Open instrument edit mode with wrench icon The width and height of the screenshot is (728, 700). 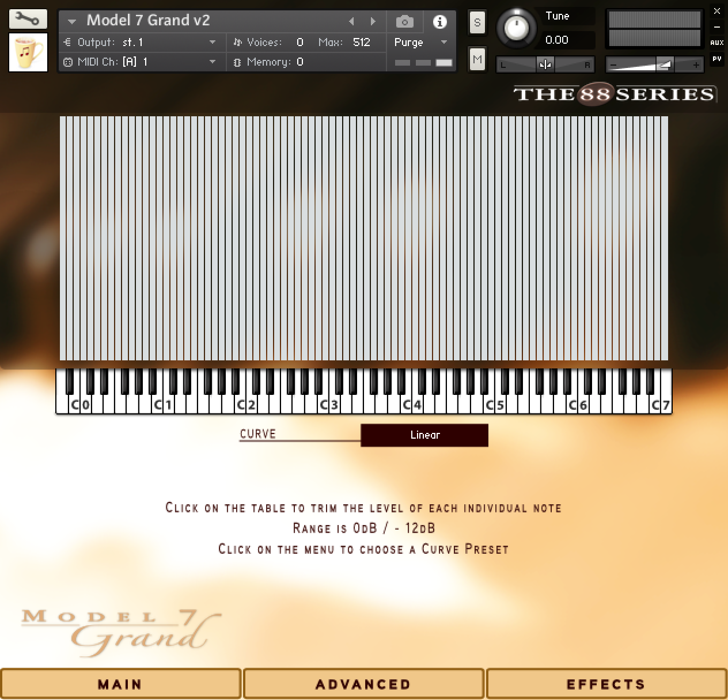click(28, 20)
